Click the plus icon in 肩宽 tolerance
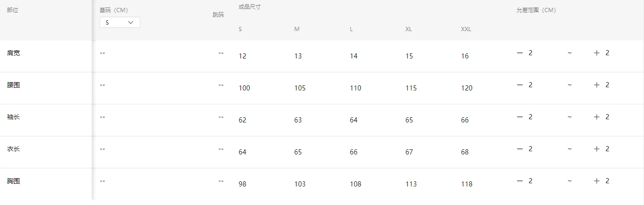 (597, 53)
